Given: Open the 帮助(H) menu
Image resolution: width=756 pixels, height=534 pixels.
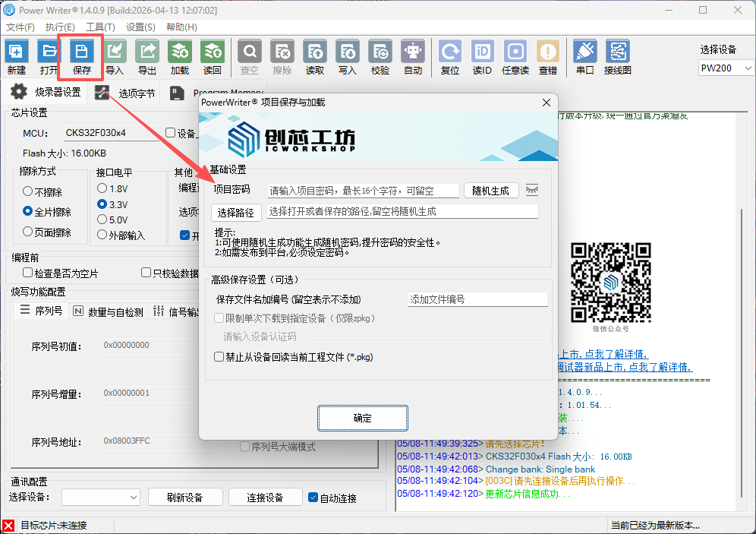Looking at the screenshot, I should pos(181,27).
